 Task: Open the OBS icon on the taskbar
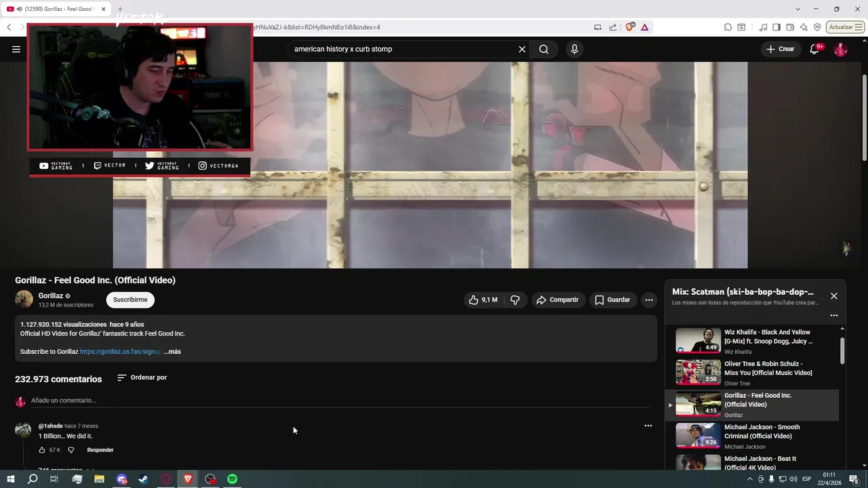tap(210, 479)
